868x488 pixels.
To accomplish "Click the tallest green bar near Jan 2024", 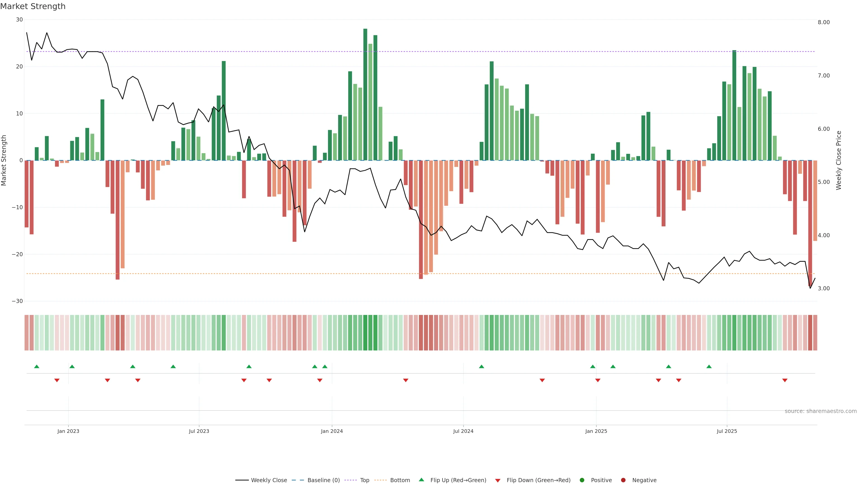I will tap(365, 94).
